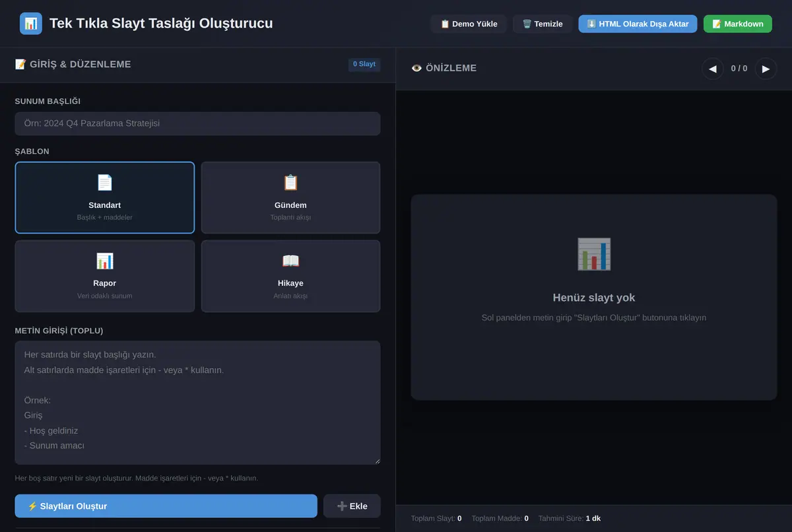
Task: Choose the Rapor chart icon template
Action: pyautogui.click(x=105, y=261)
